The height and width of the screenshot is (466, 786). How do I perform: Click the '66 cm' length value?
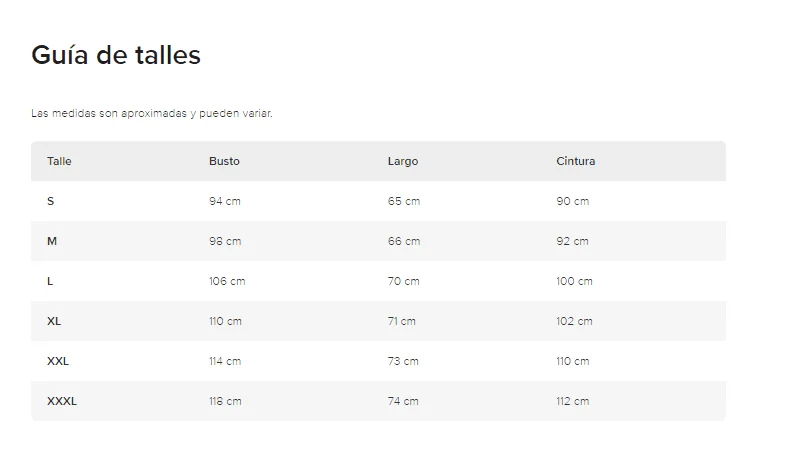pyautogui.click(x=404, y=241)
